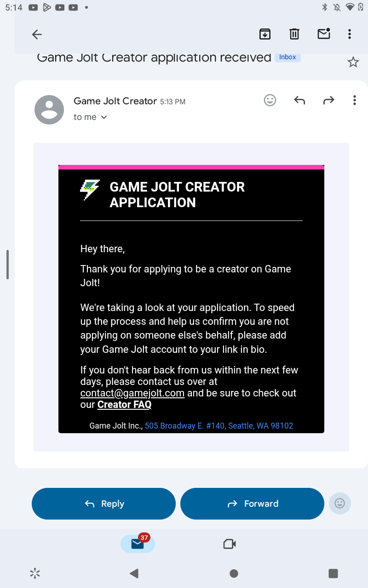The width and height of the screenshot is (368, 588).
Task: Open the Seattle Broadway address link
Action: point(219,426)
